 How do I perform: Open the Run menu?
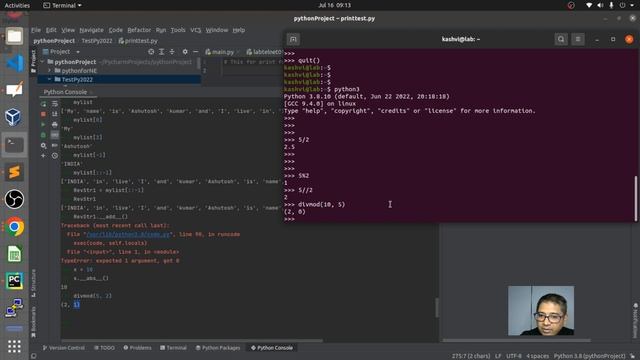pyautogui.click(x=161, y=30)
